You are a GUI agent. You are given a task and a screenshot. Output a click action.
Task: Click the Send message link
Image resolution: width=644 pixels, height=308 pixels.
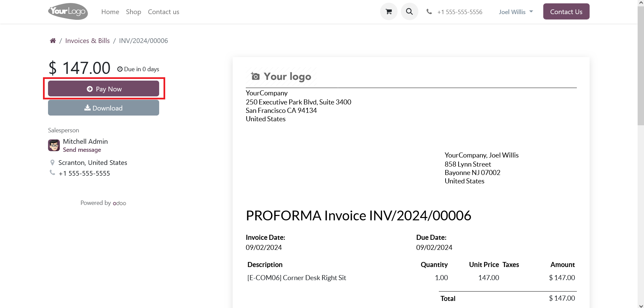(82, 149)
